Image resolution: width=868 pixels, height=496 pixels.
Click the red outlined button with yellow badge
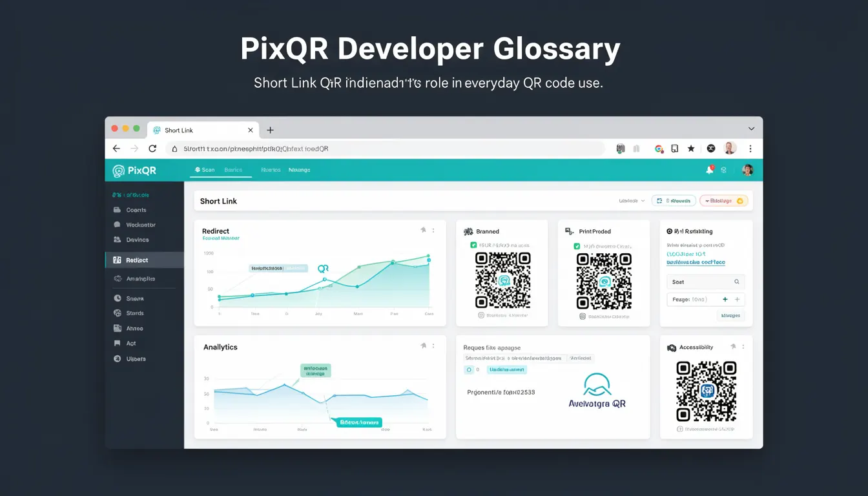tap(723, 201)
